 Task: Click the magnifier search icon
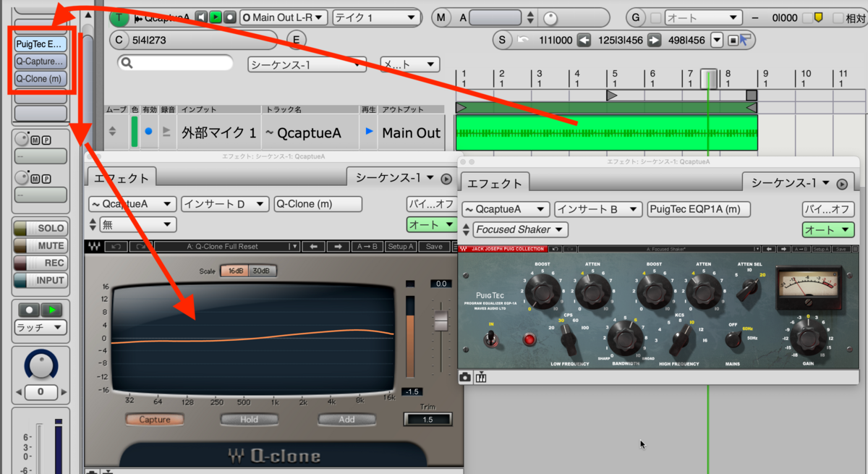[x=127, y=64]
